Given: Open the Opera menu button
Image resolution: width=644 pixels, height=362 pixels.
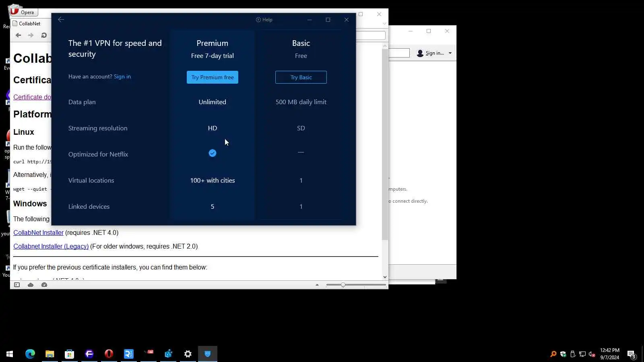Looking at the screenshot, I should 23,12.
